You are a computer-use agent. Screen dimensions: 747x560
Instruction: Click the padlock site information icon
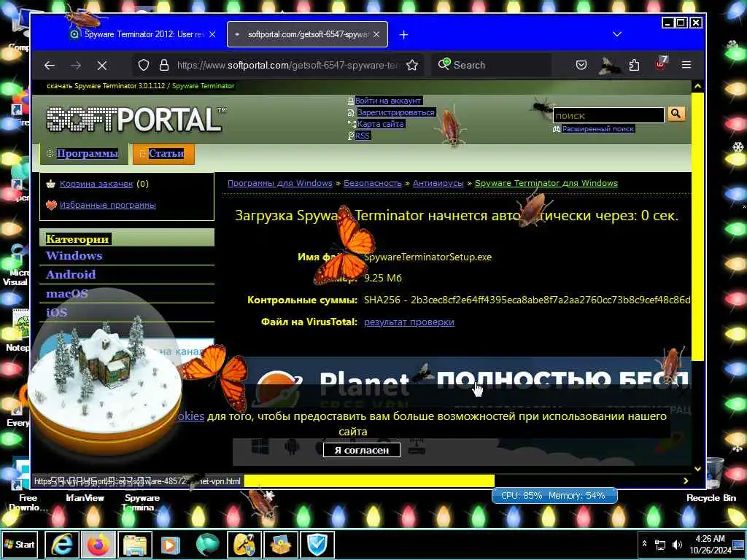point(164,65)
